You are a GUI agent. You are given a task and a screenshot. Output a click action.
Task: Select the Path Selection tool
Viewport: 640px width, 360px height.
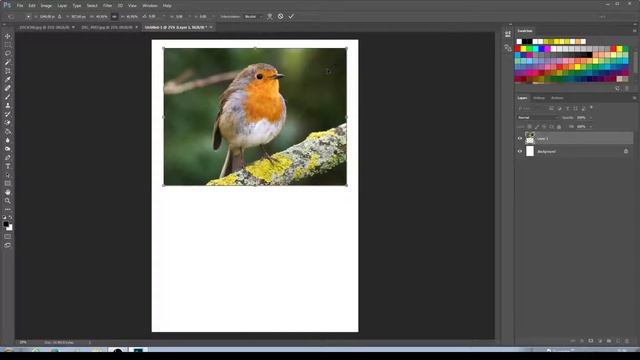point(8,175)
